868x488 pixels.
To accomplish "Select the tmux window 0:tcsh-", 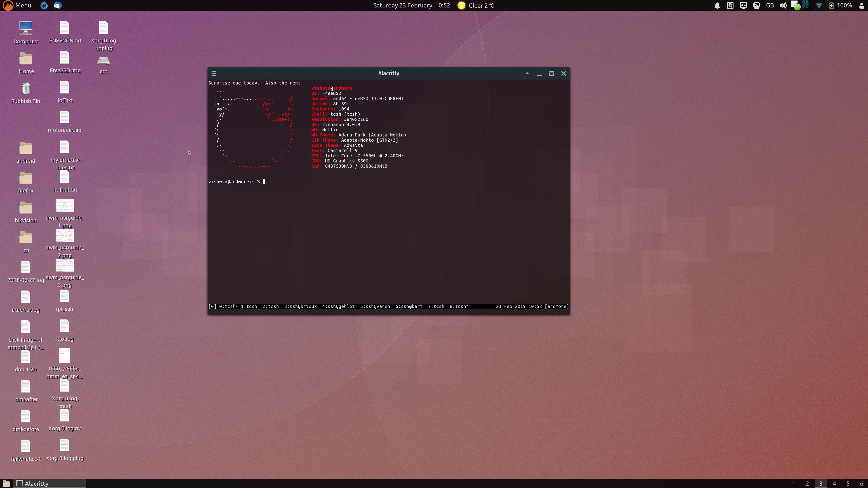I will pyautogui.click(x=229, y=307).
